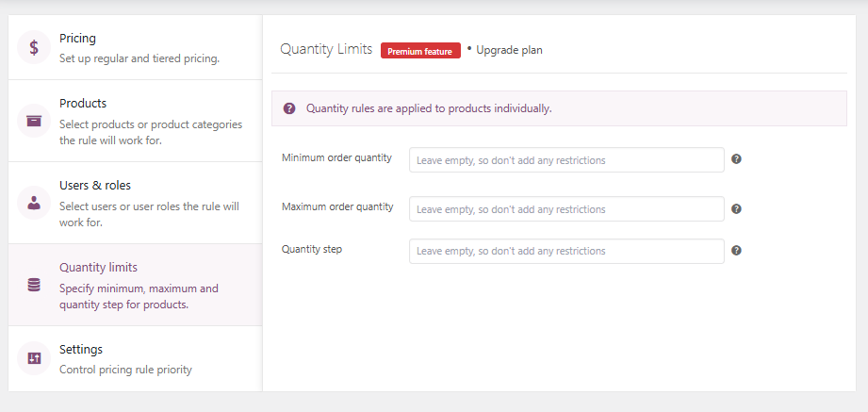Click the Quantity limits stacked coins icon
This screenshot has height=412, width=868.
tap(34, 285)
